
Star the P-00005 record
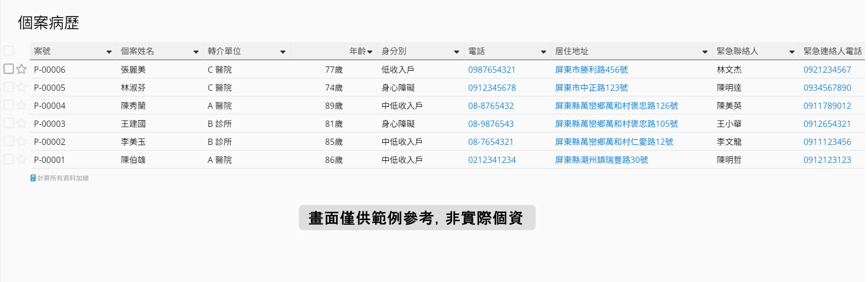[x=21, y=87]
